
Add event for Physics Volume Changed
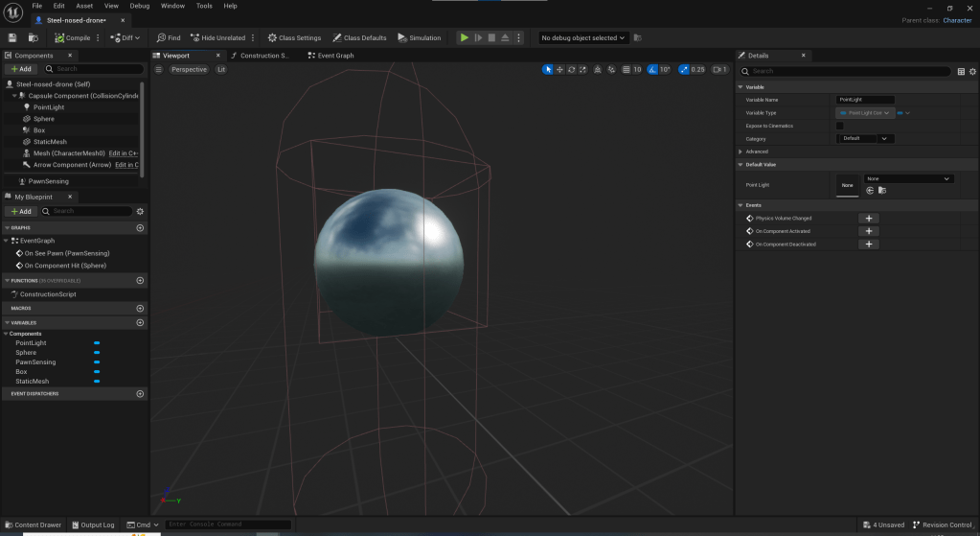pos(869,219)
